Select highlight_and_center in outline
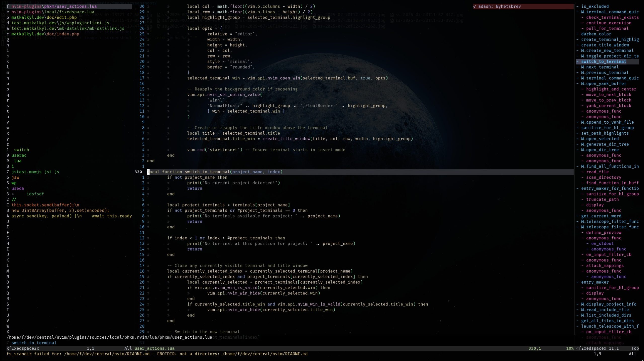This screenshot has height=361, width=644. pyautogui.click(x=611, y=89)
